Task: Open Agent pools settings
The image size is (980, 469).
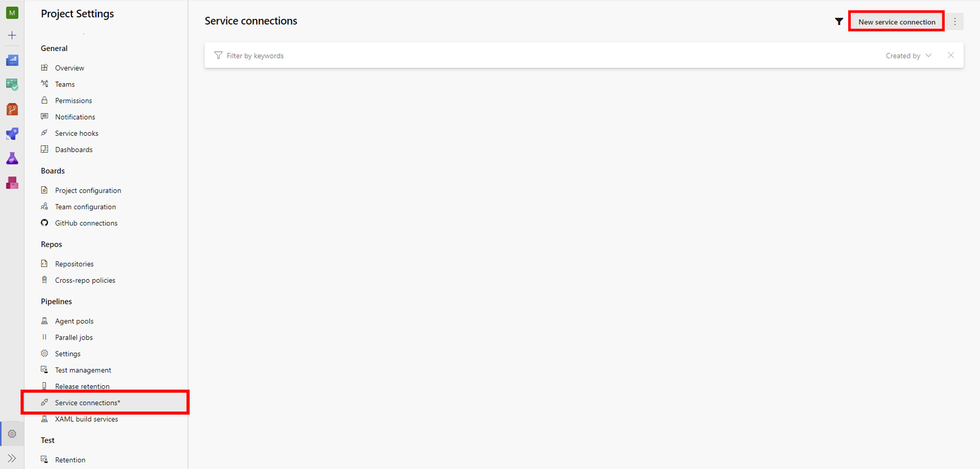Action: point(74,321)
